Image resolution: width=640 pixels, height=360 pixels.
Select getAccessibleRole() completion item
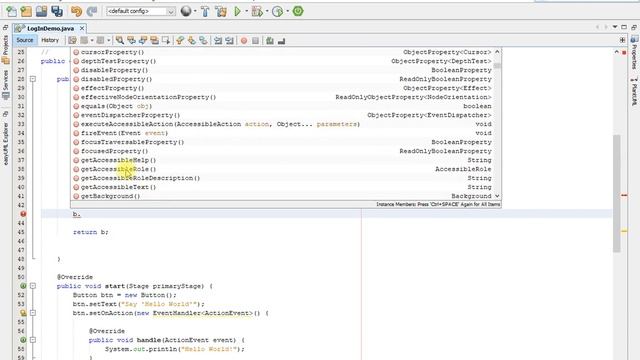(282, 169)
